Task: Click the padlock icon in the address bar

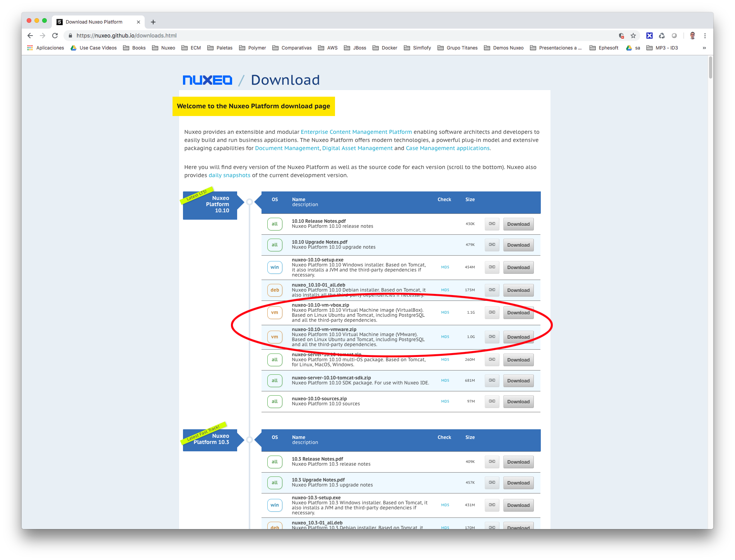Action: coord(70,35)
